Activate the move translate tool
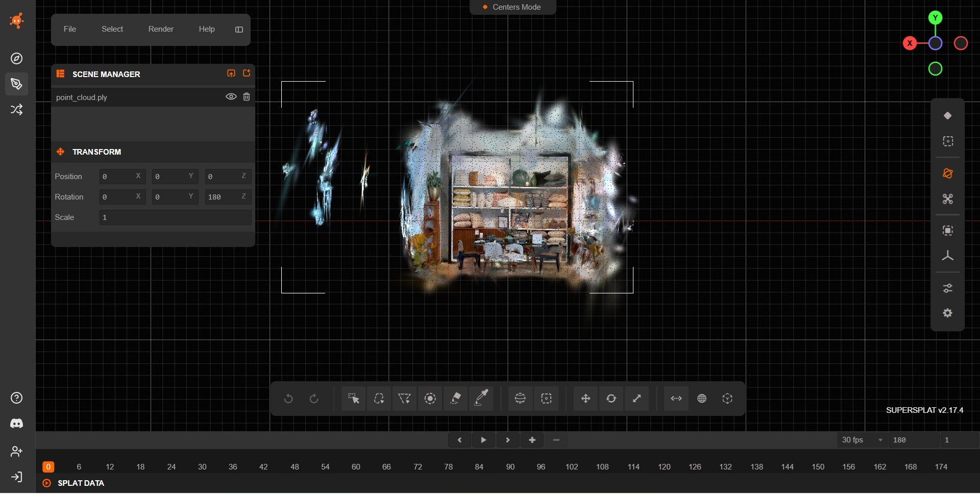 pos(585,399)
